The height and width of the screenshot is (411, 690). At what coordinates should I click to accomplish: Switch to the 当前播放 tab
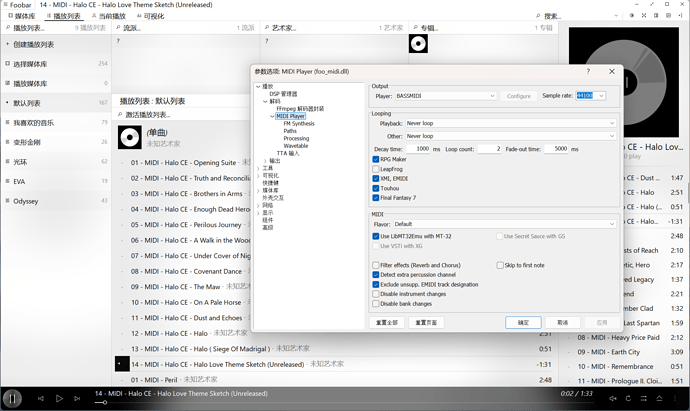pyautogui.click(x=109, y=16)
